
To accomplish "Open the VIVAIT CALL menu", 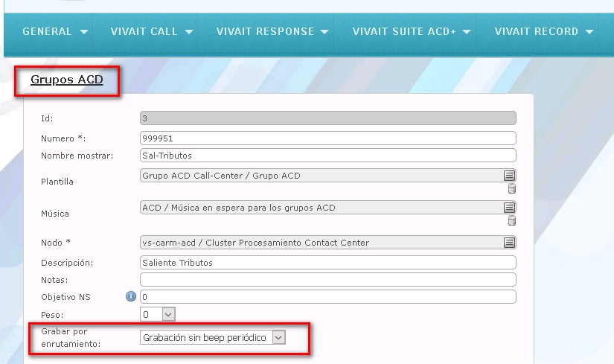I will [x=152, y=31].
